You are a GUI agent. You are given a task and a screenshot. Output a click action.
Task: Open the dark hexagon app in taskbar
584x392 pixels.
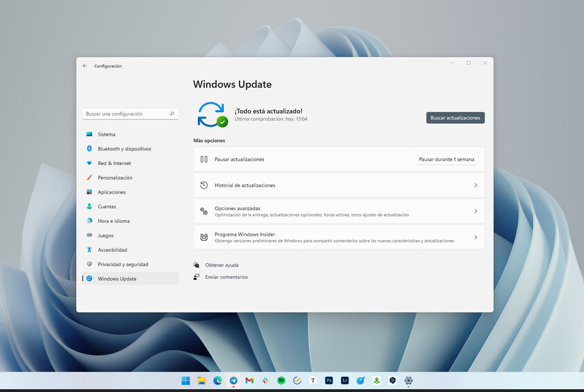(x=392, y=380)
